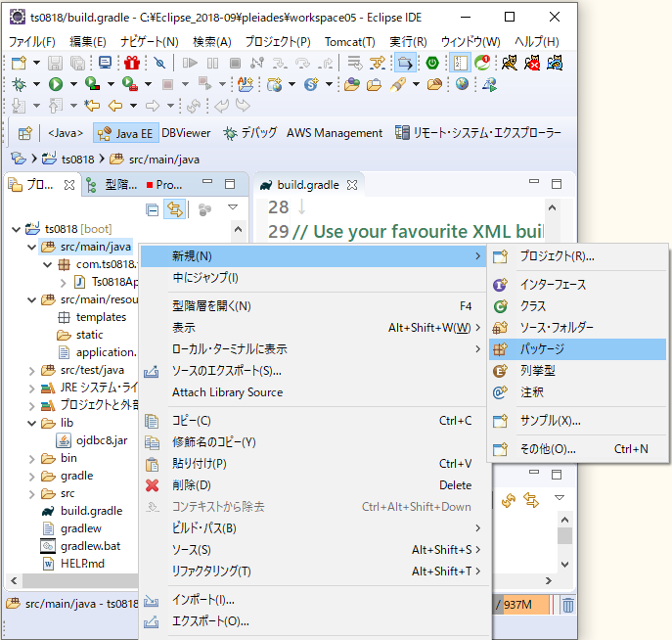
Task: Click the green power Spring Boot icon
Action: [432, 63]
